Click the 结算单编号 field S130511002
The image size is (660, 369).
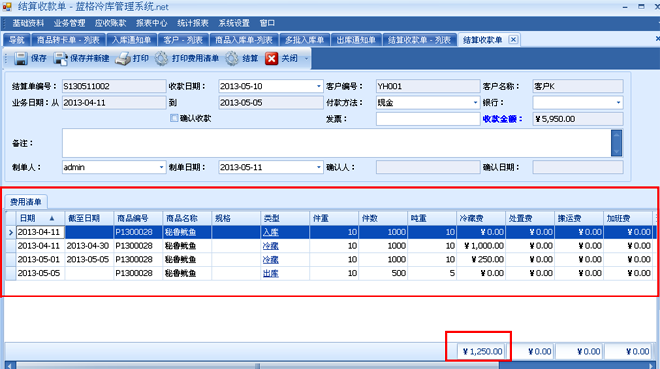pos(114,86)
